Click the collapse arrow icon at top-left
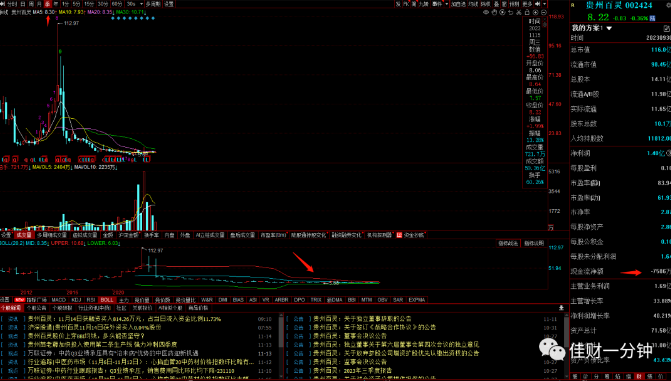The image size is (671, 381). (x=2, y=4)
